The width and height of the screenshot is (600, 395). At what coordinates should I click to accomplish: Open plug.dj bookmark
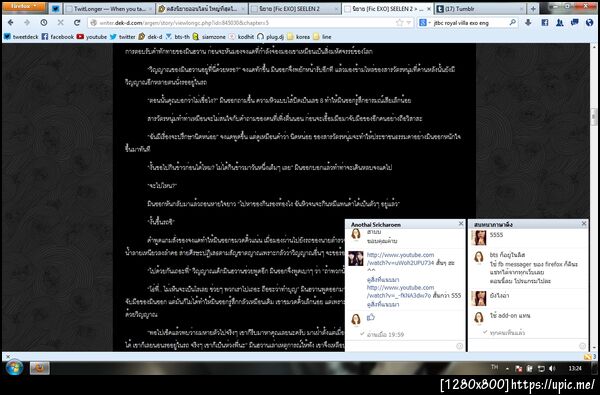[270, 37]
